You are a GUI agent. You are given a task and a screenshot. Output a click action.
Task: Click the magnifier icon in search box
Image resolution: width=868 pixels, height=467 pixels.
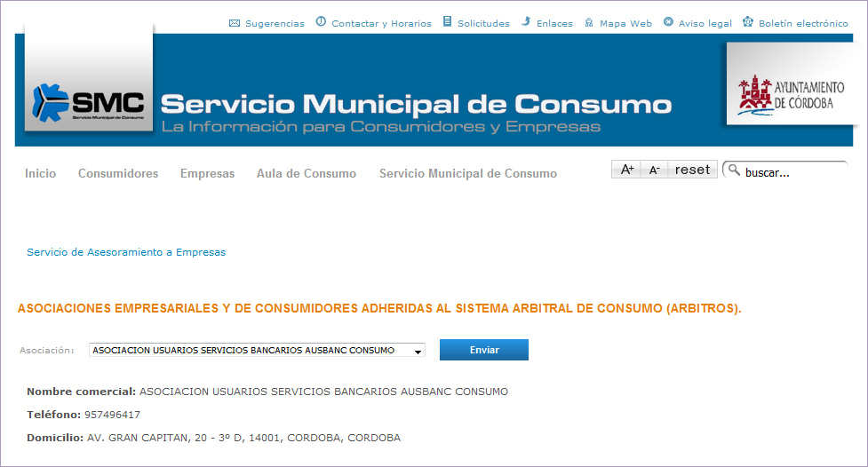(x=734, y=170)
